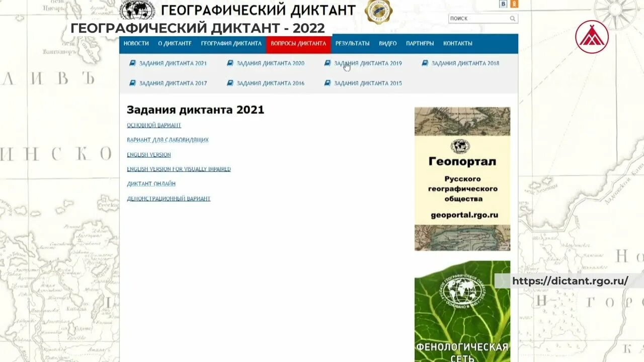Click book icon beside Задания диктанта 2015
This screenshot has height=362, width=644.
point(328,83)
